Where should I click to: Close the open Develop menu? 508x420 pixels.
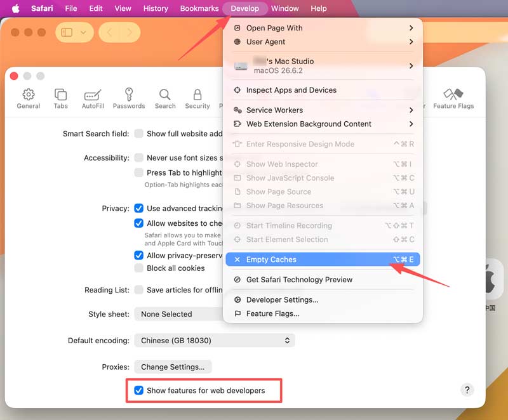click(x=245, y=8)
